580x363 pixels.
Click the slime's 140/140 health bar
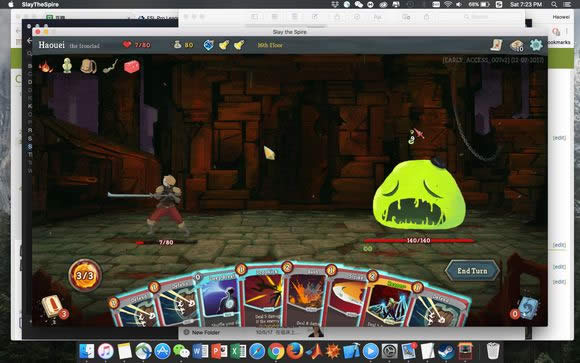click(x=419, y=241)
